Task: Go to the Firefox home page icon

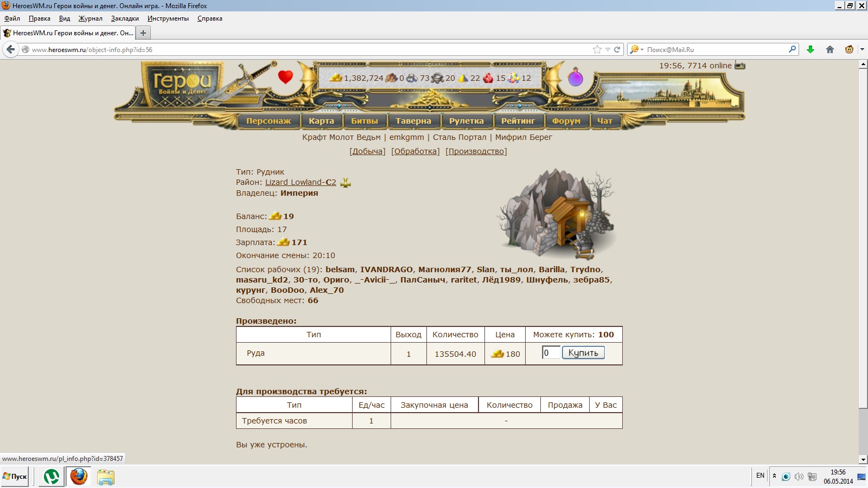Action: (x=830, y=49)
